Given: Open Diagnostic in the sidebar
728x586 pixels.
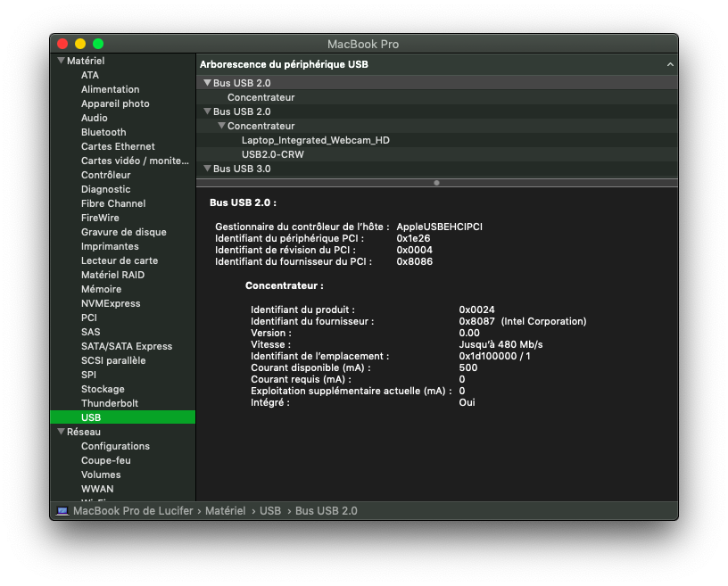Looking at the screenshot, I should pos(106,189).
